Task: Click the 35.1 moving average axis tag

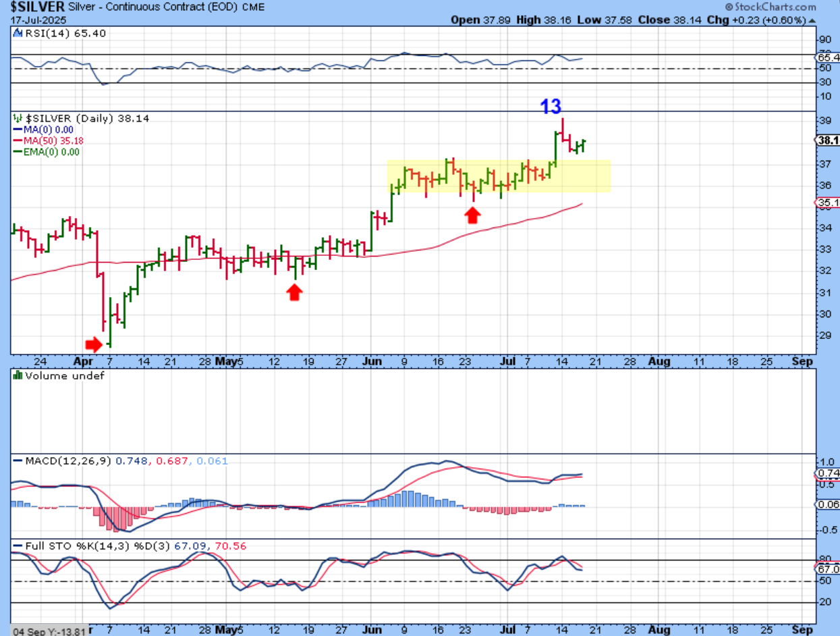Action: (827, 202)
